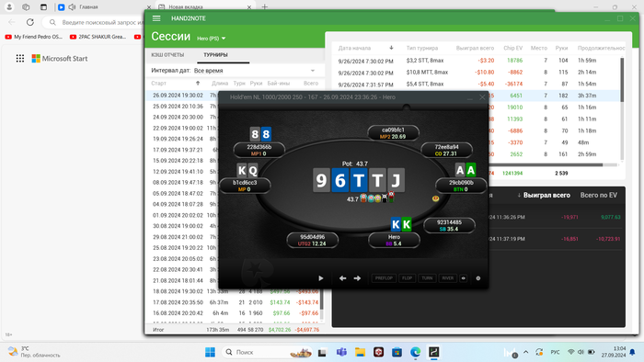This screenshot has height=362, width=644.
Task: Jump to TURN street
Action: pos(427,278)
